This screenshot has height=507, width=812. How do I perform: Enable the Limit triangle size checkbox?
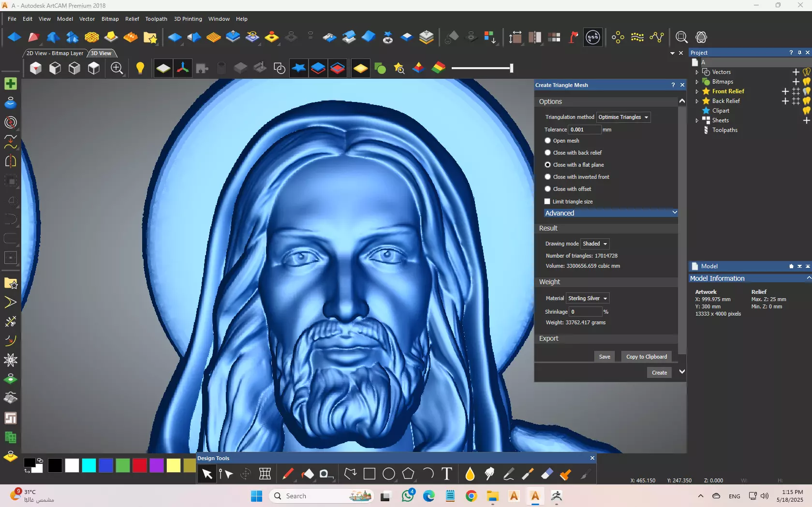coord(547,202)
